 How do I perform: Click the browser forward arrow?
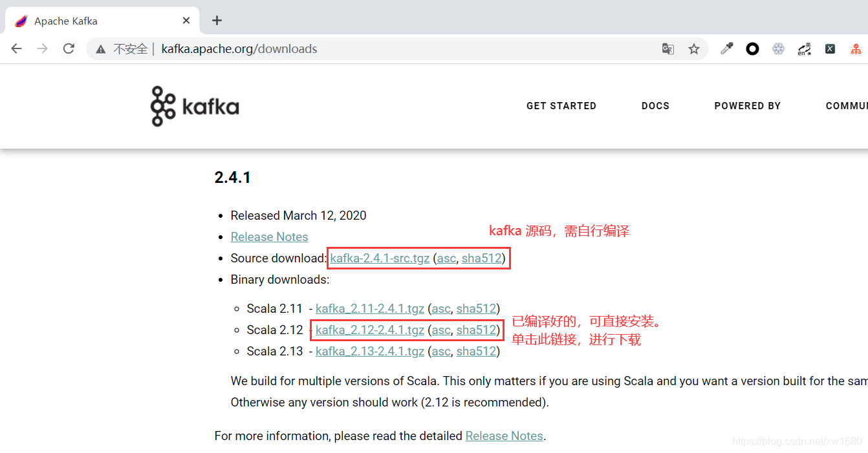point(43,48)
